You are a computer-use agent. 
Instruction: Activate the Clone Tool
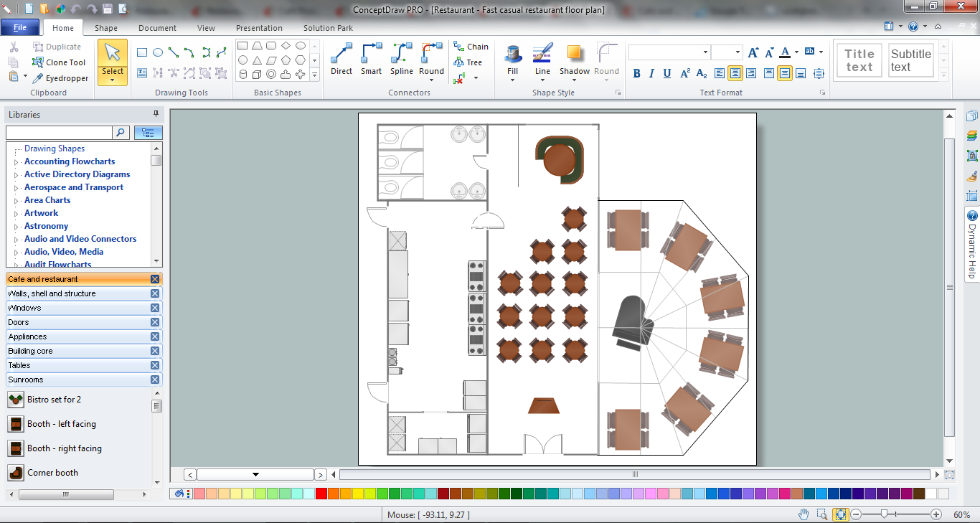click(59, 62)
